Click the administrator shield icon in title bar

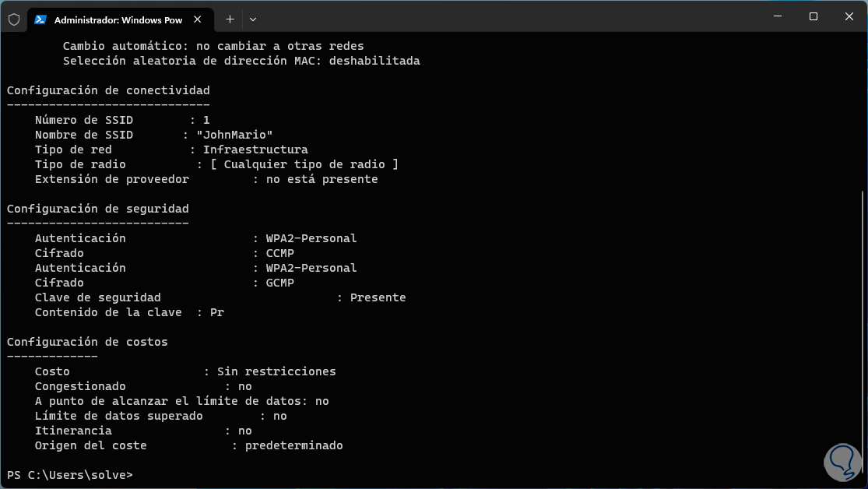pyautogui.click(x=13, y=19)
